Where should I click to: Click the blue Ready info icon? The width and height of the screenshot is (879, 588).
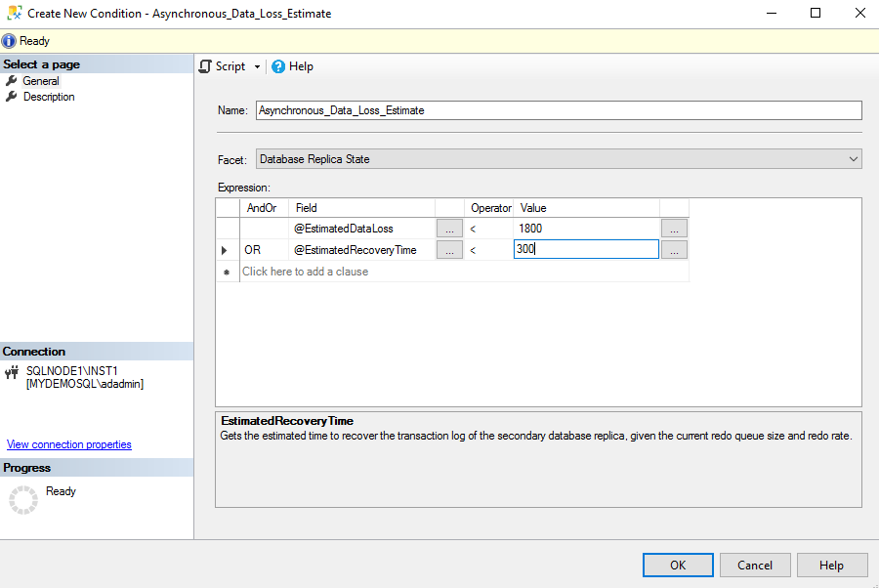pyautogui.click(x=9, y=41)
